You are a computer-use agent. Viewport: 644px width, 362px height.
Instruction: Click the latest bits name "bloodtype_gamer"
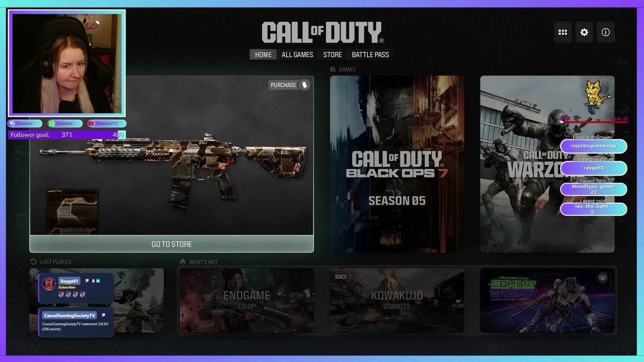click(x=594, y=187)
